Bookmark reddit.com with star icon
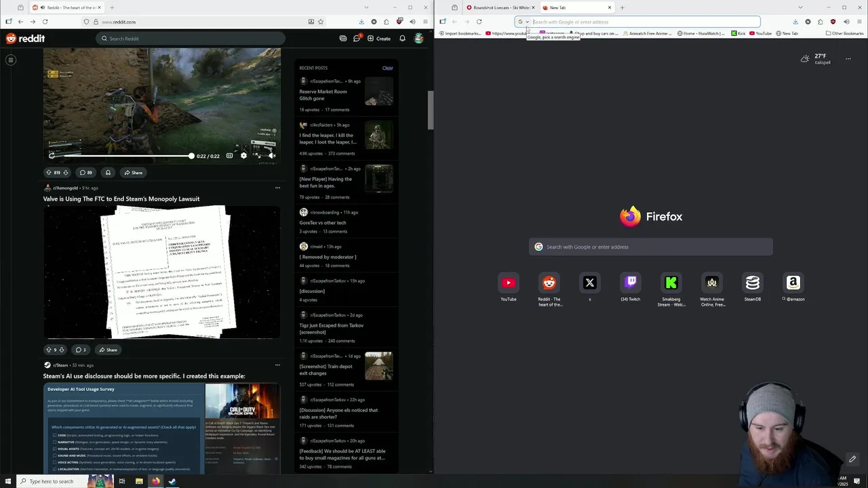 point(321,22)
